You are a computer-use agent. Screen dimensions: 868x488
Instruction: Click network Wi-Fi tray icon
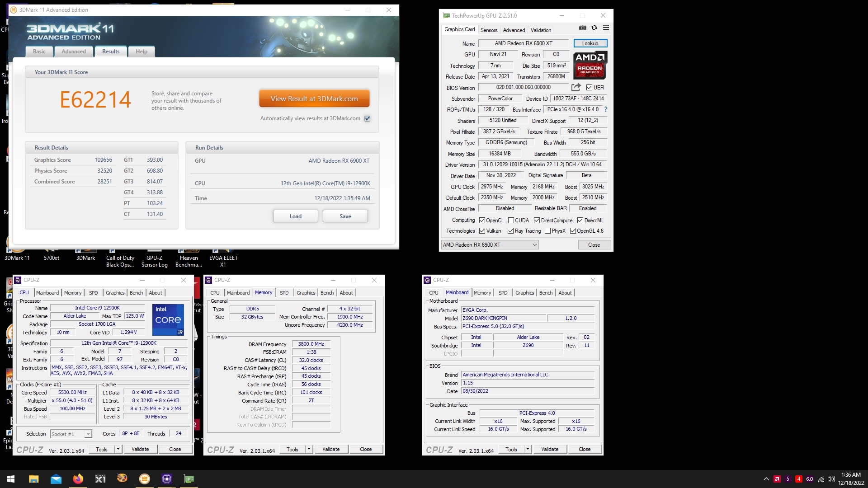[821, 479]
